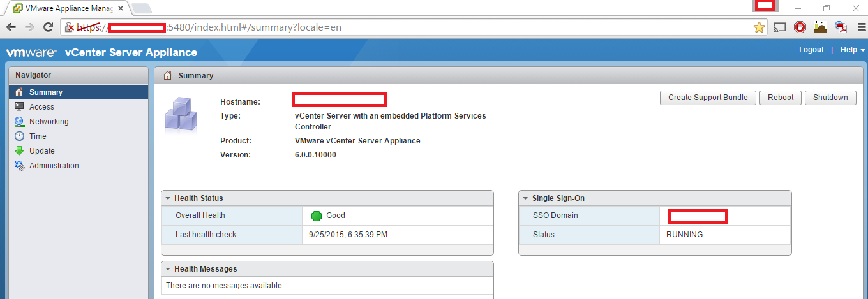Click the last health check timestamp
Screen dimensions: 868x299
[348, 235]
